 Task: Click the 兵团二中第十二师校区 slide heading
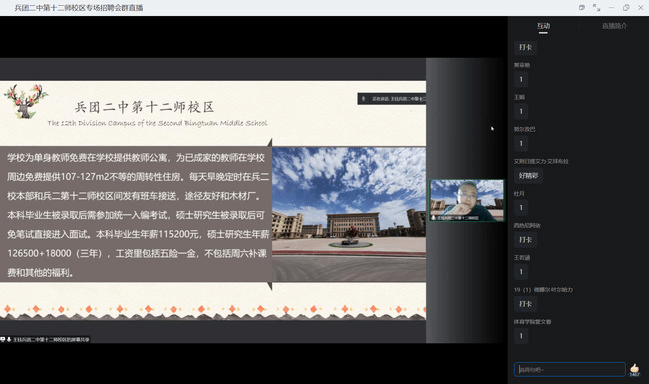click(x=144, y=107)
